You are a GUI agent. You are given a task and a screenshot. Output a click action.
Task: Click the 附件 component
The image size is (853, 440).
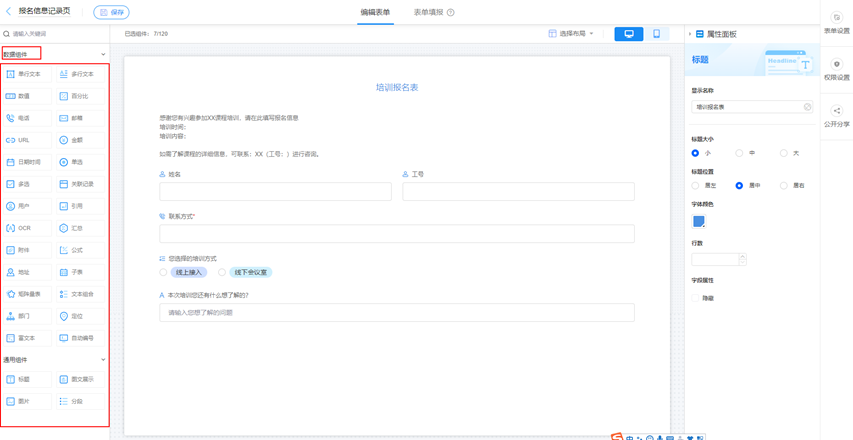pyautogui.click(x=27, y=250)
